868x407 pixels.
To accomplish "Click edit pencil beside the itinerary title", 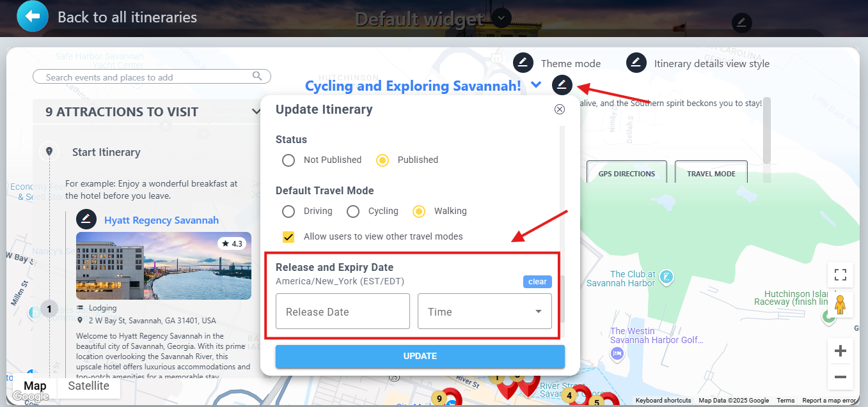I will tap(562, 84).
